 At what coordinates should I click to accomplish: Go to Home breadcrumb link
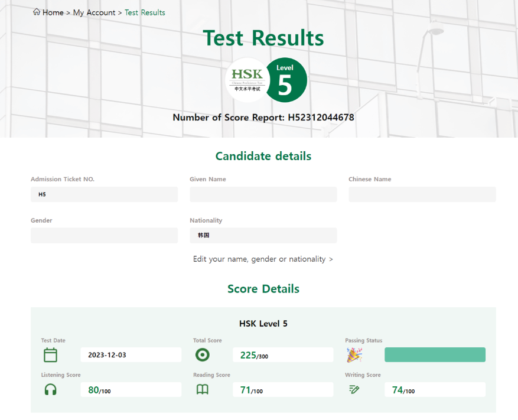pyautogui.click(x=53, y=12)
